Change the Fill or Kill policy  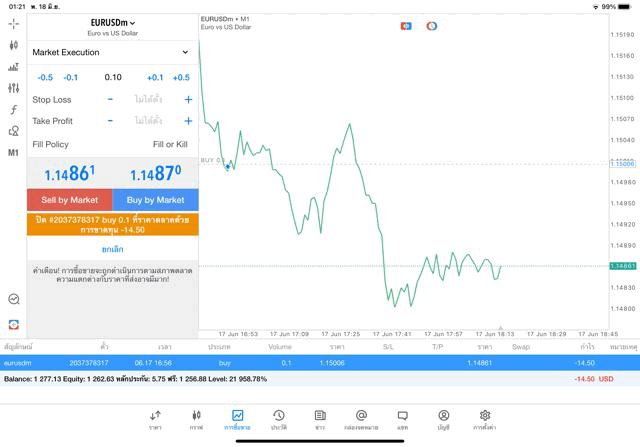169,145
